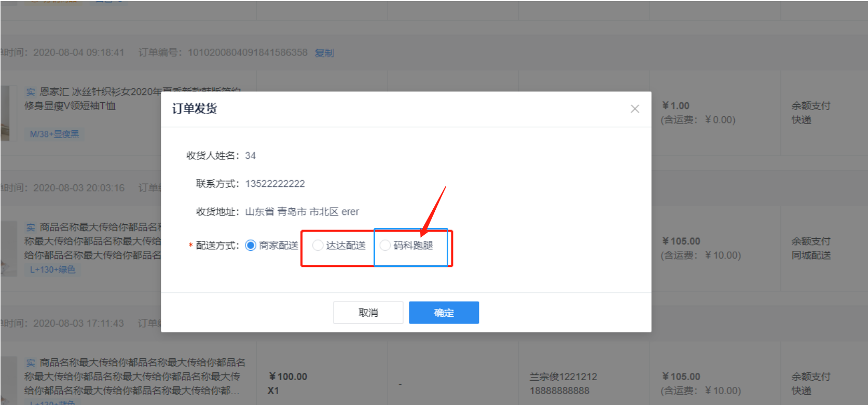
Task: Click the 订单发货 dialog title
Action: coord(195,109)
